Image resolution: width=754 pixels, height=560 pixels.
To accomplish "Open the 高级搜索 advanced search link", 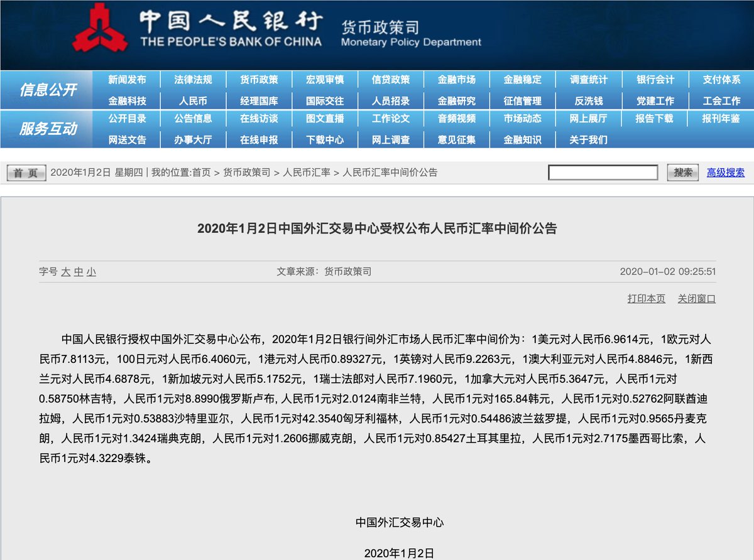I will [726, 173].
